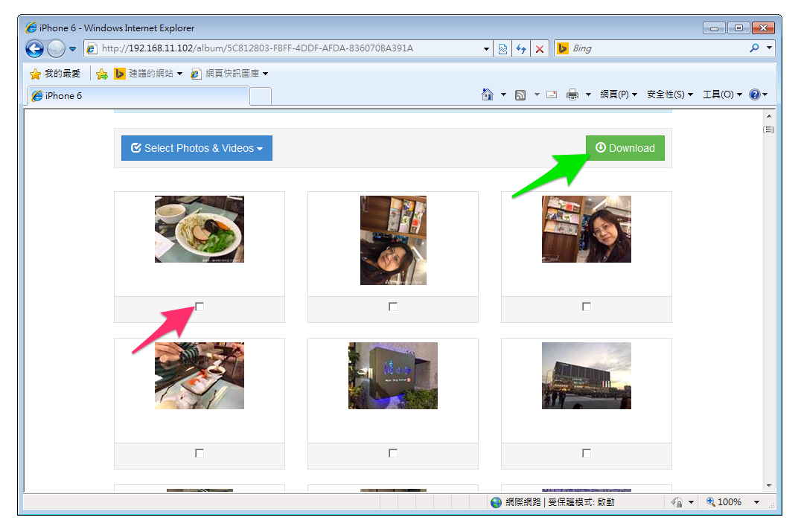Select the iPhone 6 browser tab
The height and width of the screenshot is (532, 801).
click(x=138, y=96)
